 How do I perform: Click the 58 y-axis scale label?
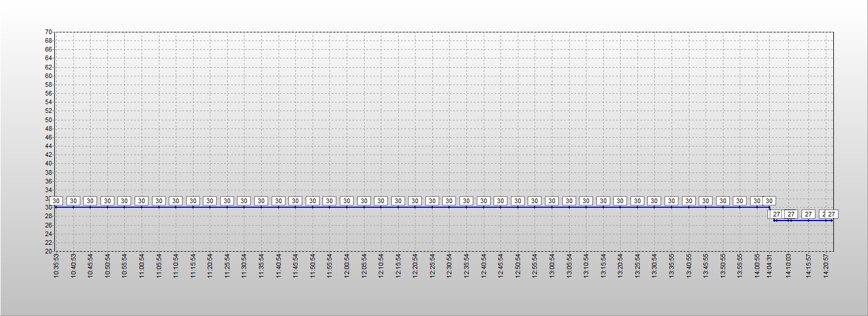click(49, 84)
